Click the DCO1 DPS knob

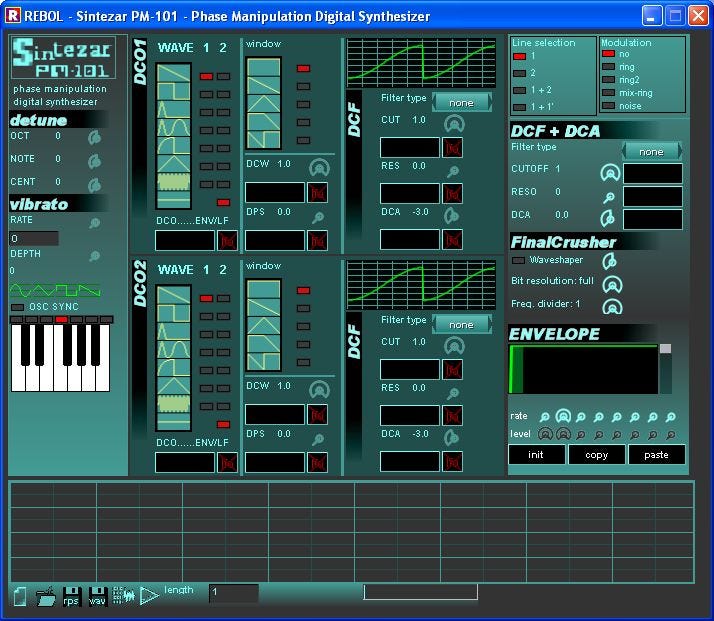318,217
